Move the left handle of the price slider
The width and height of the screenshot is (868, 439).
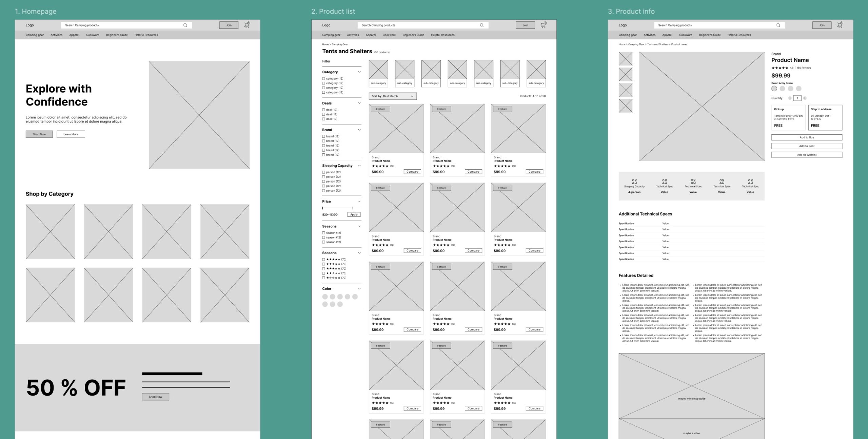click(x=323, y=208)
